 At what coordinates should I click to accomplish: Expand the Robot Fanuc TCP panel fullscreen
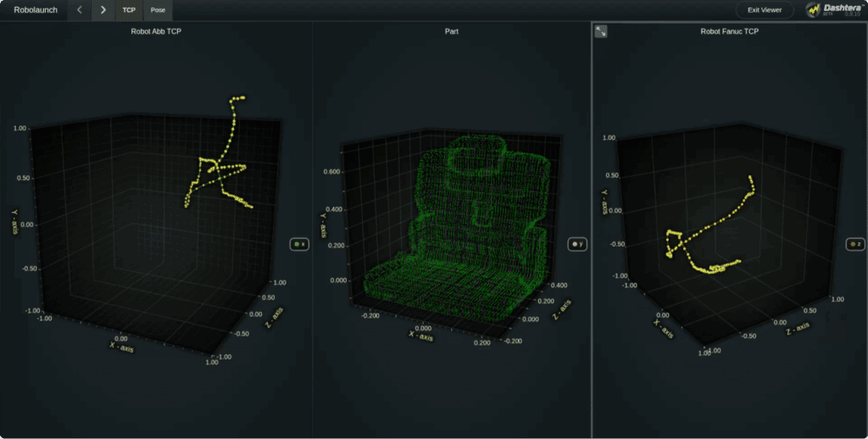tap(601, 31)
